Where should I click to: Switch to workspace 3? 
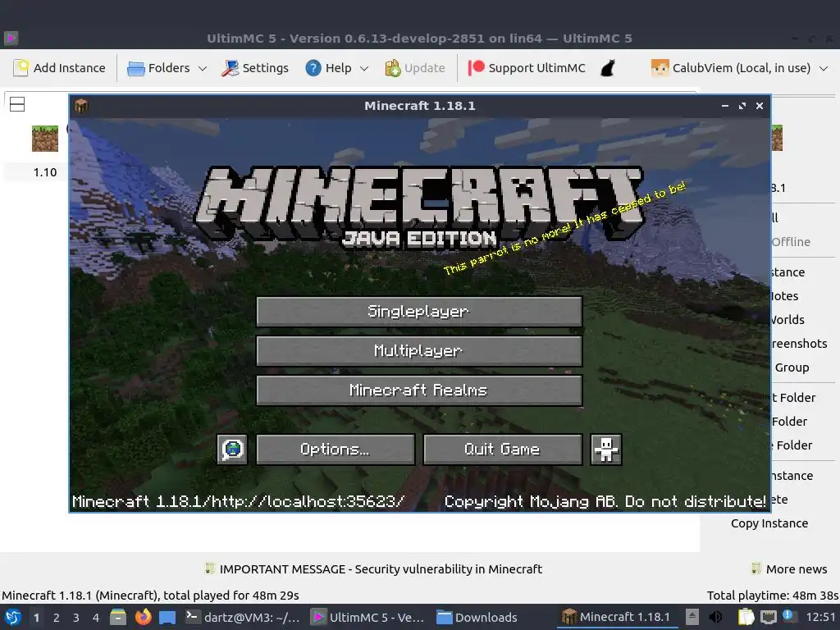point(76,618)
